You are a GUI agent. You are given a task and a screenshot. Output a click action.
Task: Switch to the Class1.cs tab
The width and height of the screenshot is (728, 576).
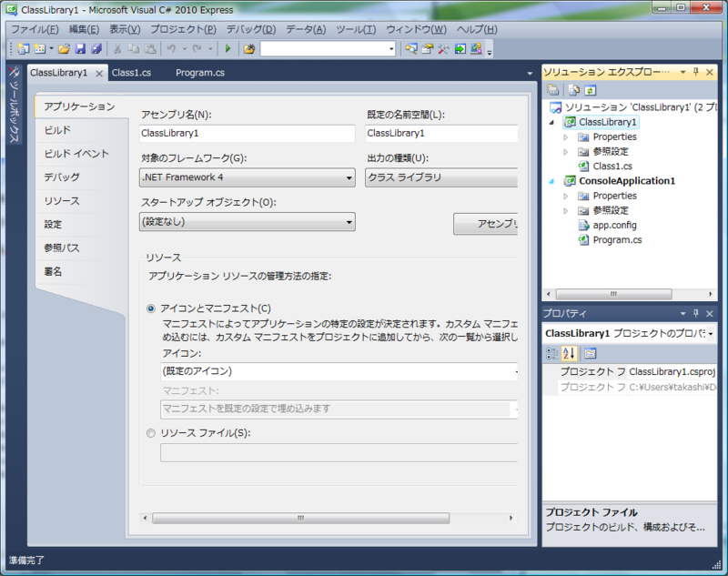[x=131, y=73]
